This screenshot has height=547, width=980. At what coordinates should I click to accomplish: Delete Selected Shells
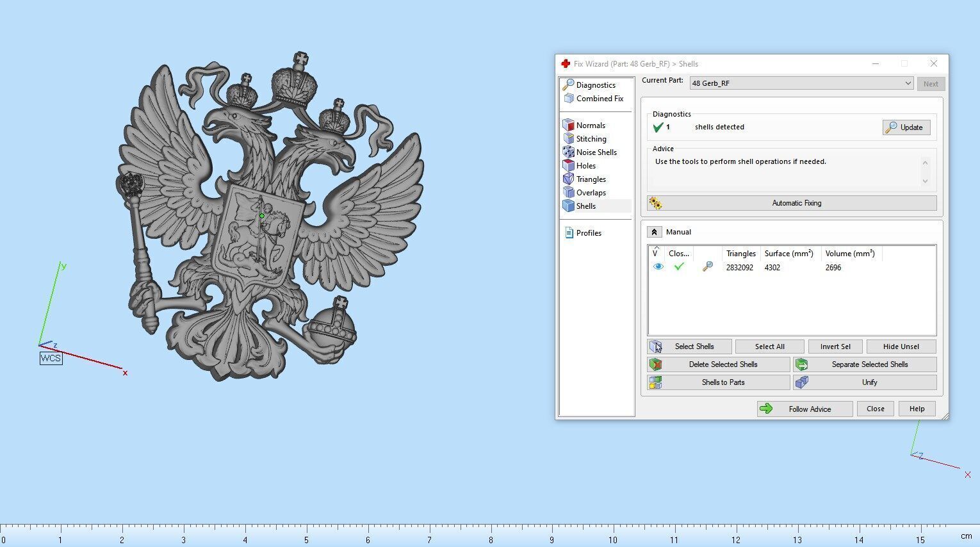[719, 364]
